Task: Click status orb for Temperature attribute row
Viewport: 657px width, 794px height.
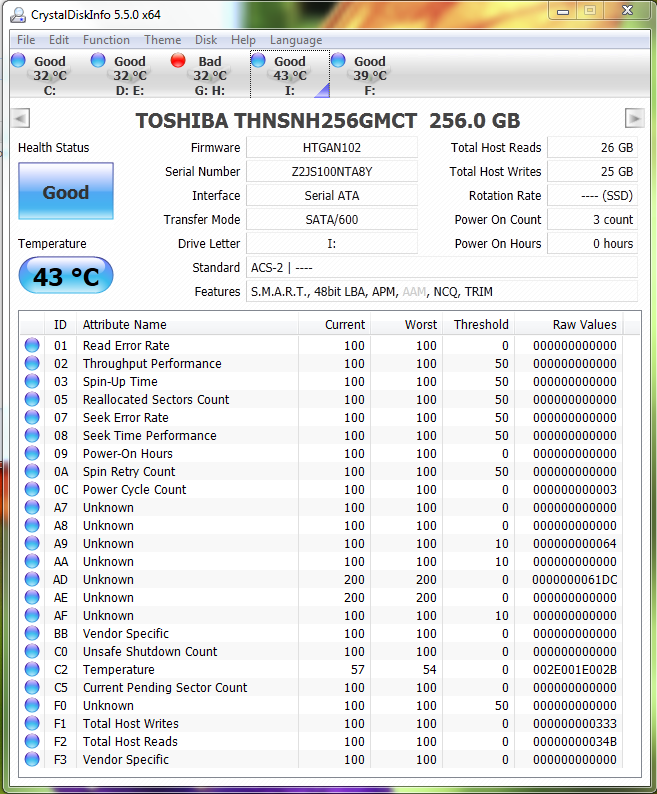Action: tap(32, 670)
